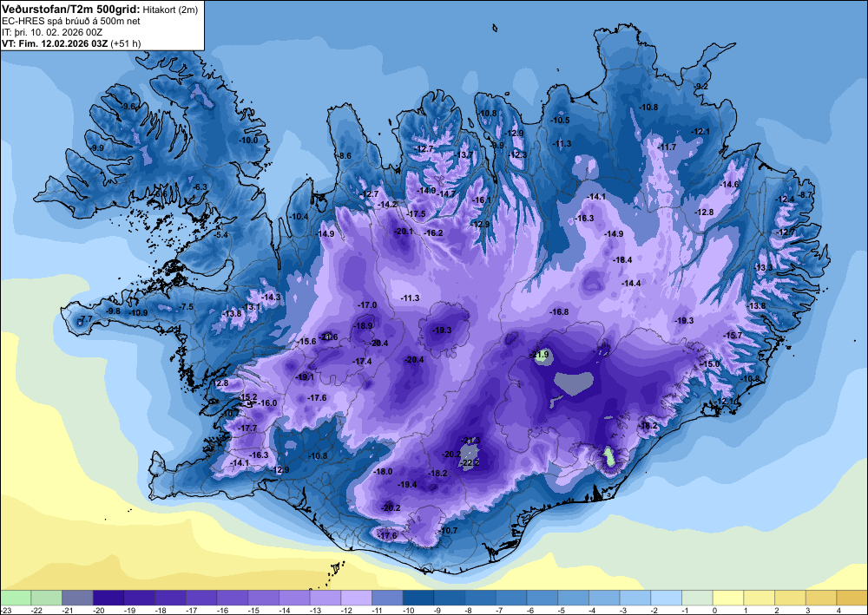Click the '(+51 h)' forecast offset text
Viewport: 868px width, 615px height.
tap(126, 43)
